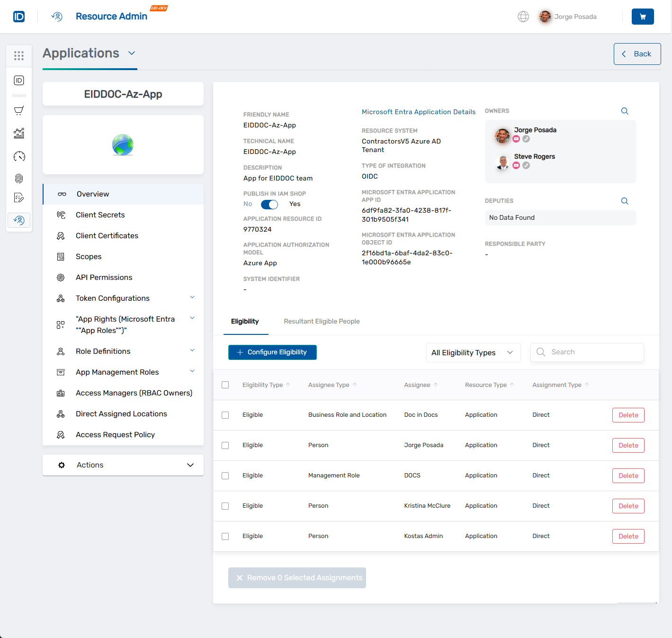
Task: Open the analytics chart icon in sidebar
Action: tap(19, 133)
